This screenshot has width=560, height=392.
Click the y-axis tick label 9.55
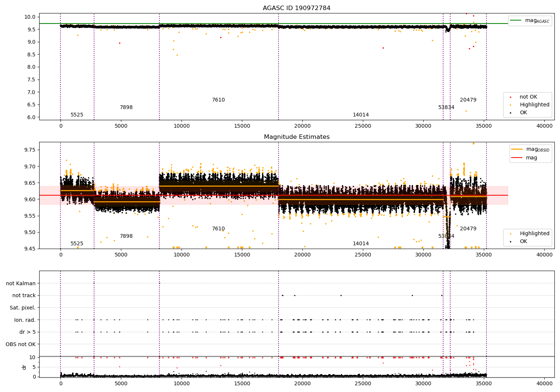pyautogui.click(x=30, y=216)
